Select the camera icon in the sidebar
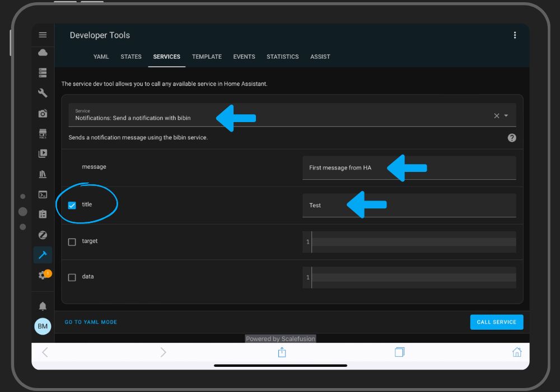This screenshot has width=560, height=392. point(43,113)
